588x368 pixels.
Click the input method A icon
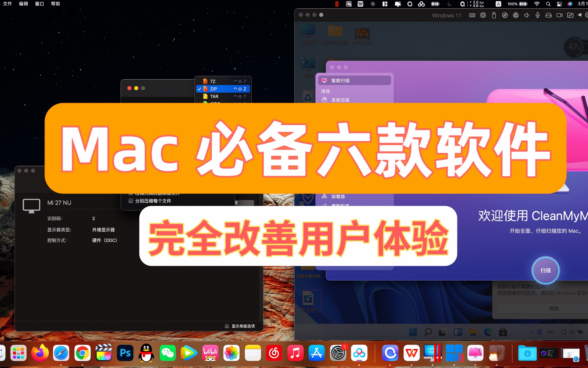tap(498, 4)
